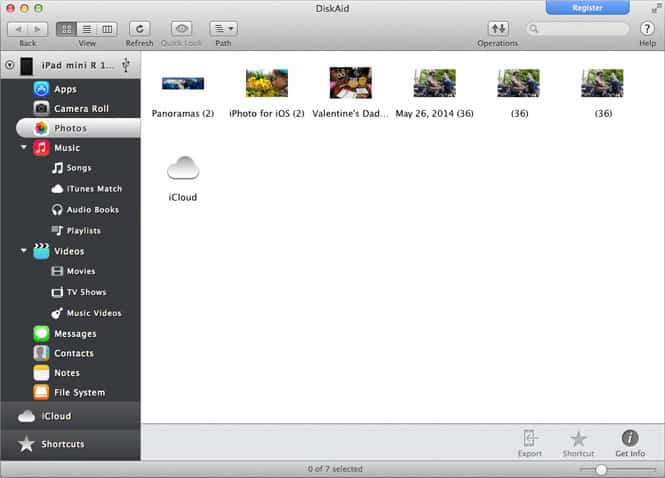Image resolution: width=665 pixels, height=478 pixels.
Task: Click the Refresh toolbar icon
Action: pyautogui.click(x=140, y=29)
